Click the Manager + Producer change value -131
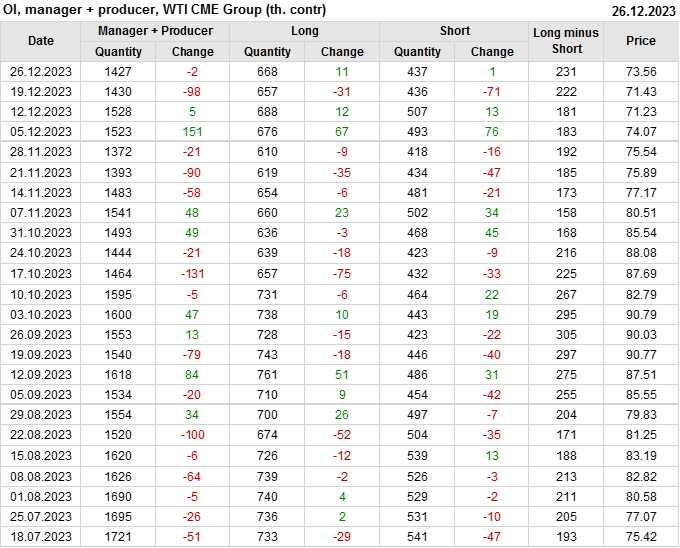Image resolution: width=680 pixels, height=548 pixels. coord(192,273)
